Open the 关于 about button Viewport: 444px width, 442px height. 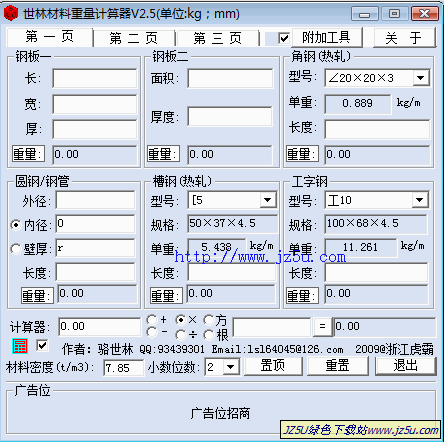404,38
